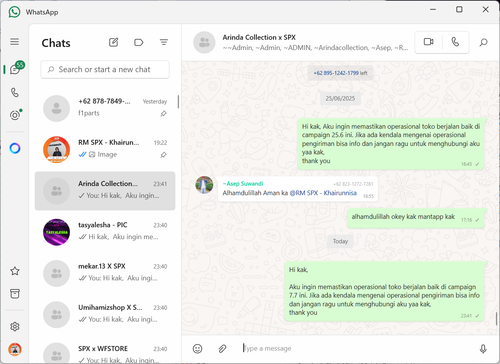Start a new chat with compose icon

click(x=113, y=42)
